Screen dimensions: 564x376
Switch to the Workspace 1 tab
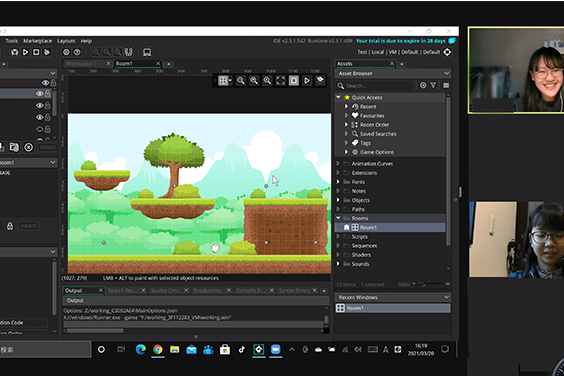tap(81, 64)
